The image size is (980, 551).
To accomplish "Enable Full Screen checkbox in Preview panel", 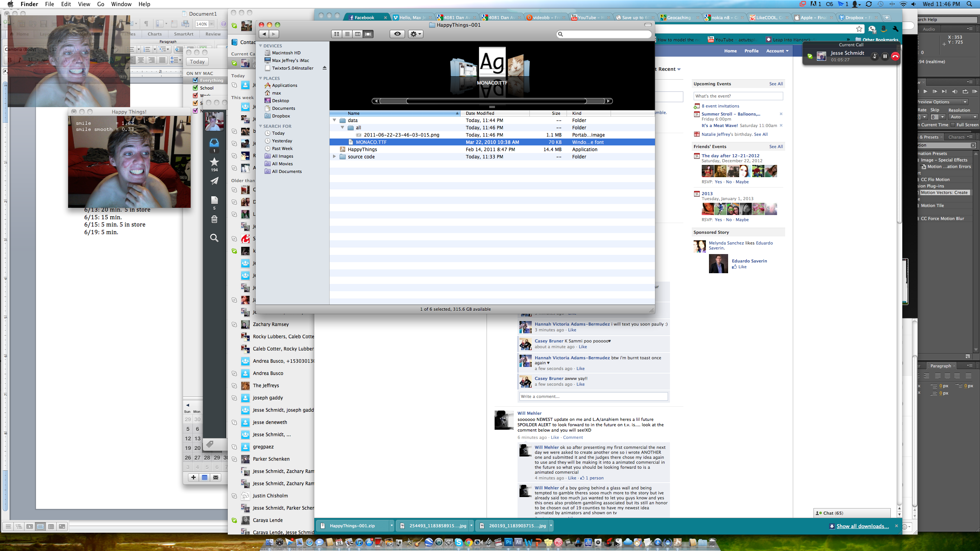I will pos(953,125).
